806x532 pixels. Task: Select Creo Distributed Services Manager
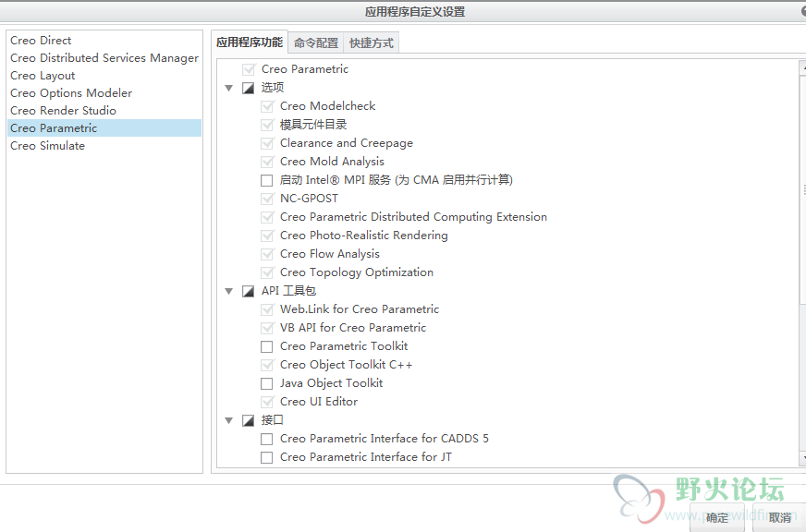pos(104,58)
